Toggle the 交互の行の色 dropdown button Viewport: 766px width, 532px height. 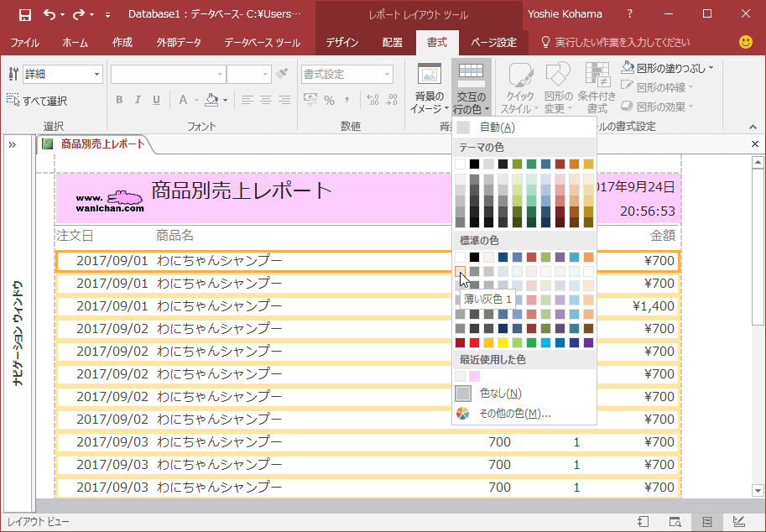(471, 88)
